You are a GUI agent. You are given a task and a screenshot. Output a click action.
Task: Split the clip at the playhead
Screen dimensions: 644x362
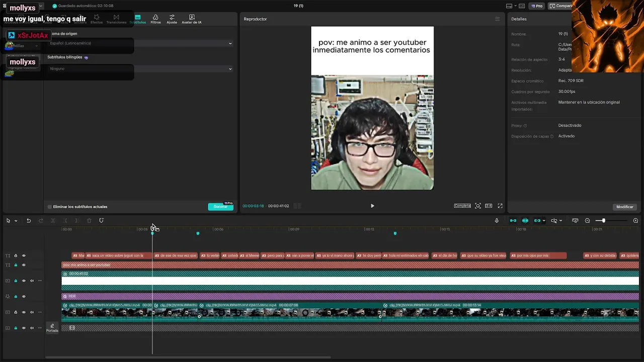point(53,221)
